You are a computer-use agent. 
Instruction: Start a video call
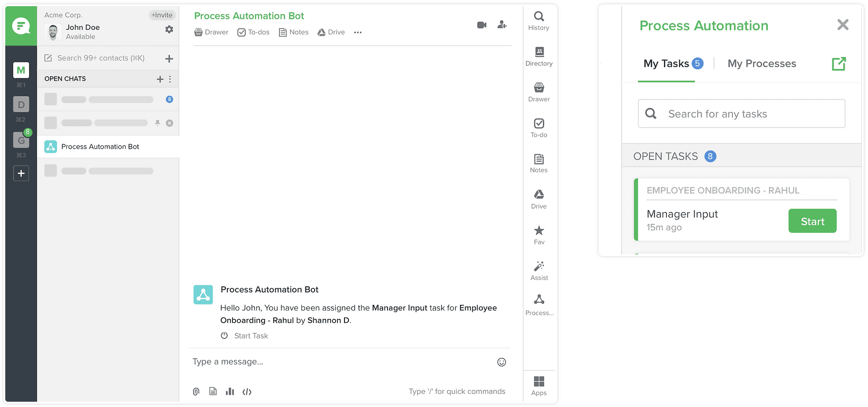(482, 25)
